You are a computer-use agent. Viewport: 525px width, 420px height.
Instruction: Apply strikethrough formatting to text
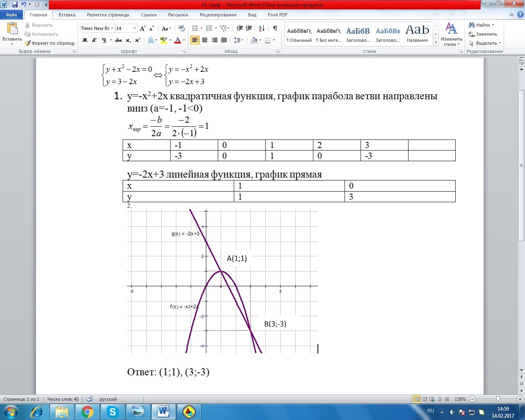119,40
